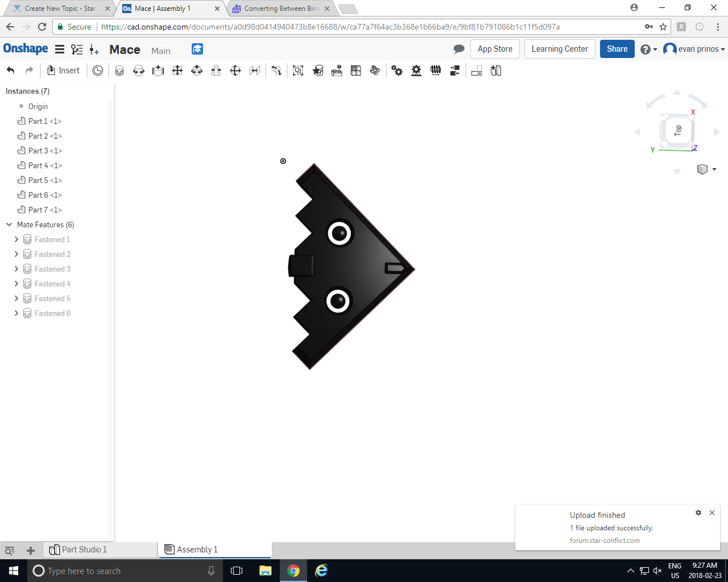
Task: Dismiss the Upload finished notification
Action: tap(712, 513)
